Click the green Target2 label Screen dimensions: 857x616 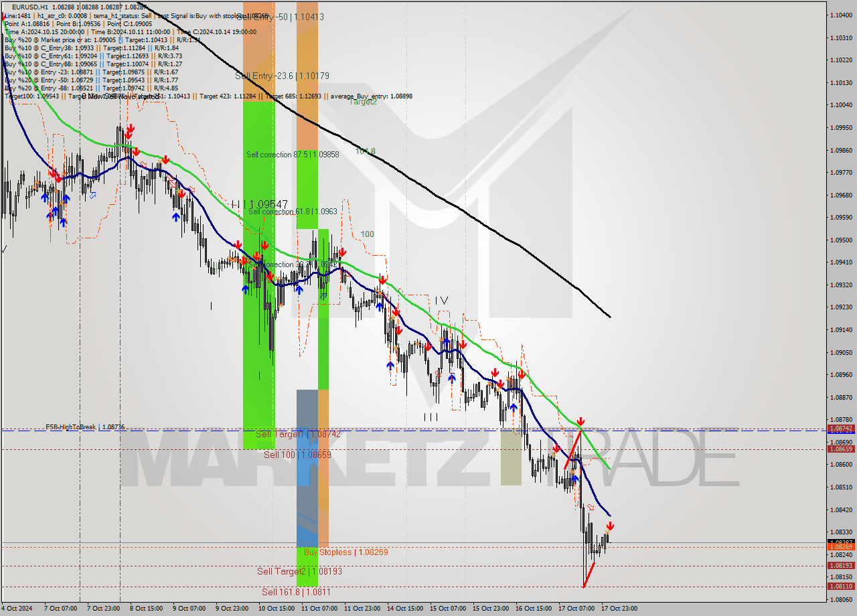[363, 102]
